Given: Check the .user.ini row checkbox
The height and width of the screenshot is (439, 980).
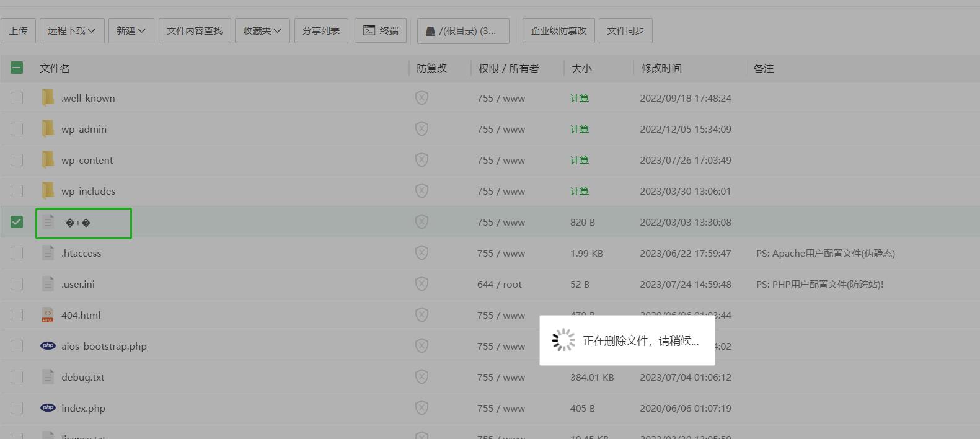Looking at the screenshot, I should pyautogui.click(x=17, y=284).
